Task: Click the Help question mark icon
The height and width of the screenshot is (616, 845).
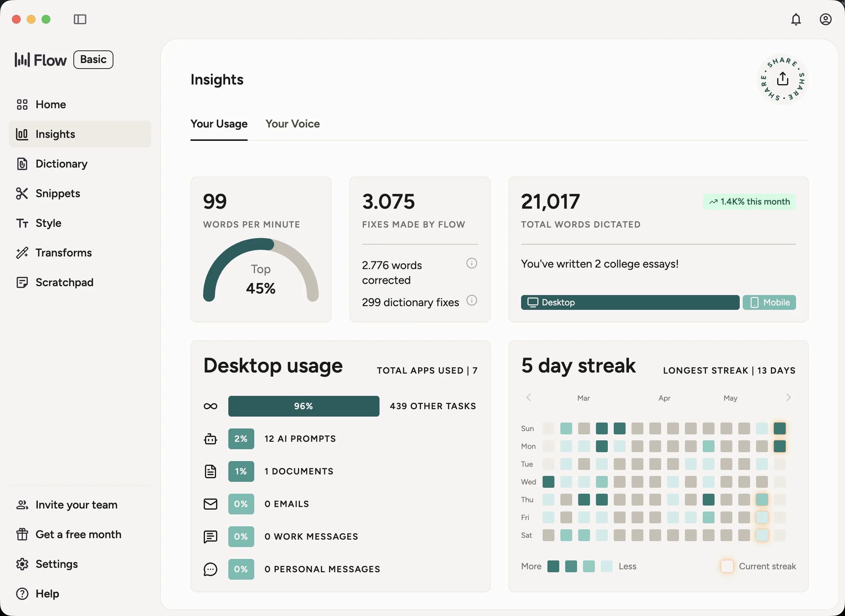Action: tap(22, 594)
